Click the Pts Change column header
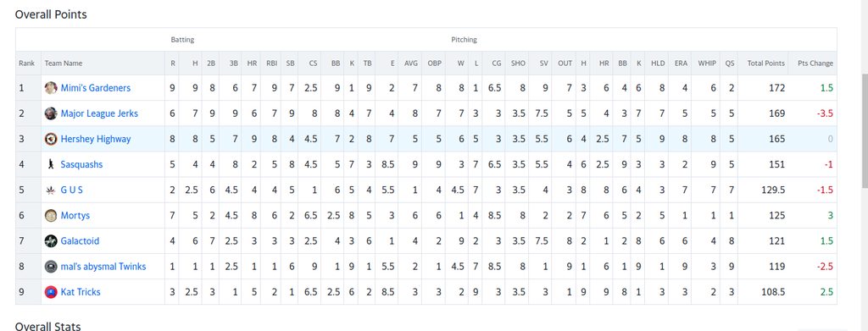 815,63
